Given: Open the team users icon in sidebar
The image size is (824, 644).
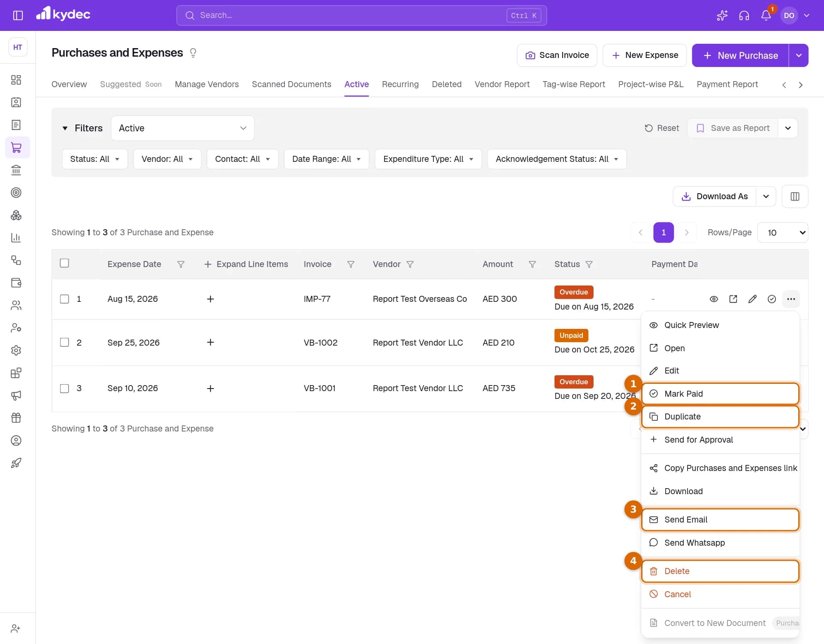Looking at the screenshot, I should tap(16, 305).
